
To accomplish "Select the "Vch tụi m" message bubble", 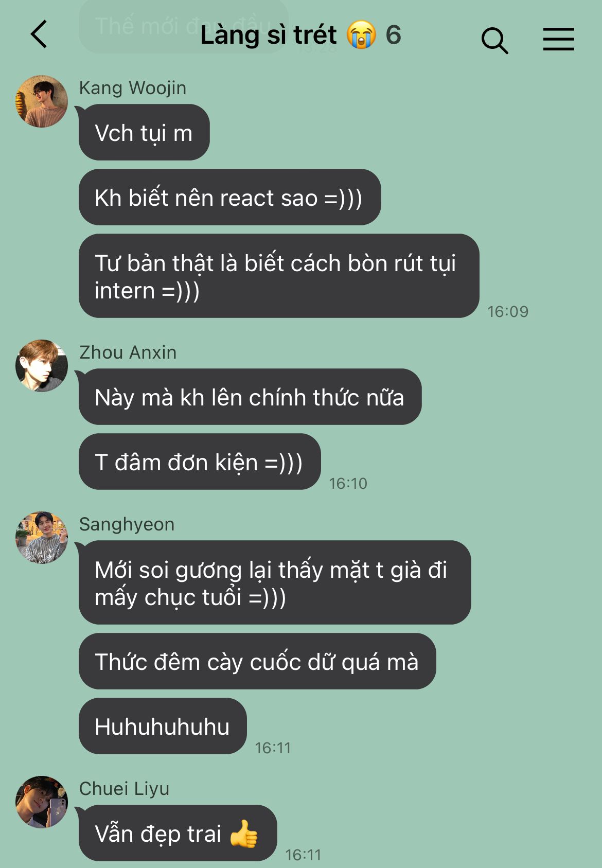I will click(x=144, y=133).
